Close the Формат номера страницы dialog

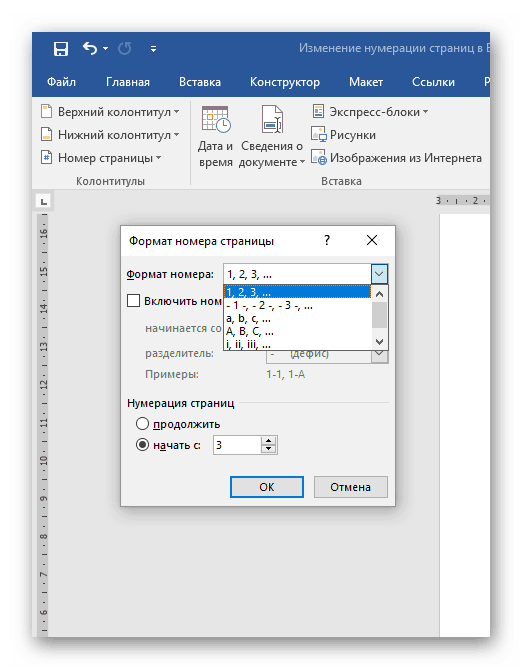(x=372, y=240)
